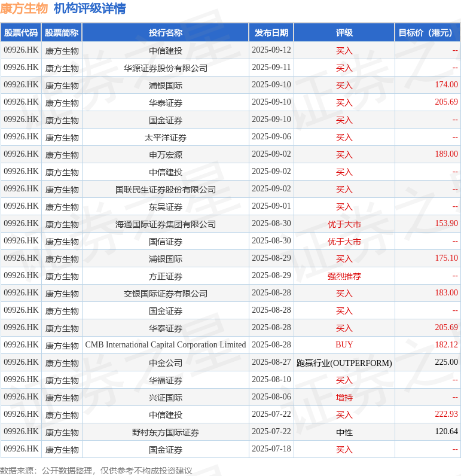Select the 投行名称 column header
This screenshot has width=461, height=476.
click(166, 33)
